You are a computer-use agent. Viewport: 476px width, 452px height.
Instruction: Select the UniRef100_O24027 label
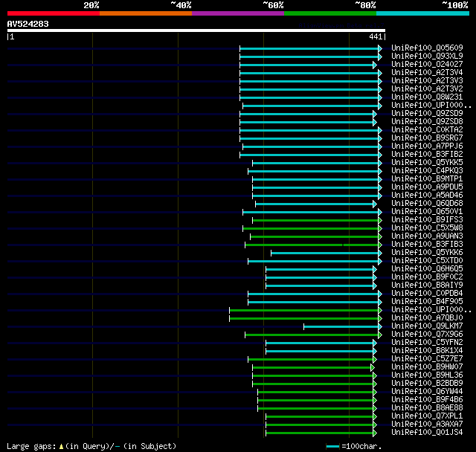pos(427,65)
